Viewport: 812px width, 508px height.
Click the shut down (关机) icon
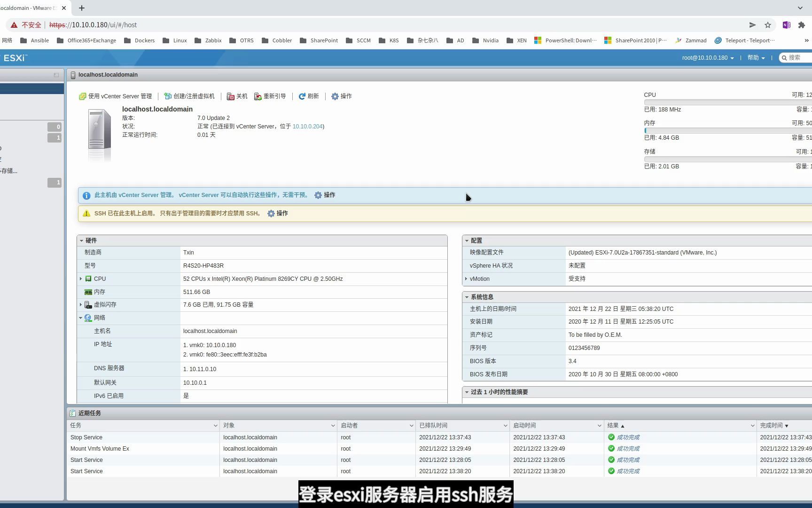(x=230, y=96)
